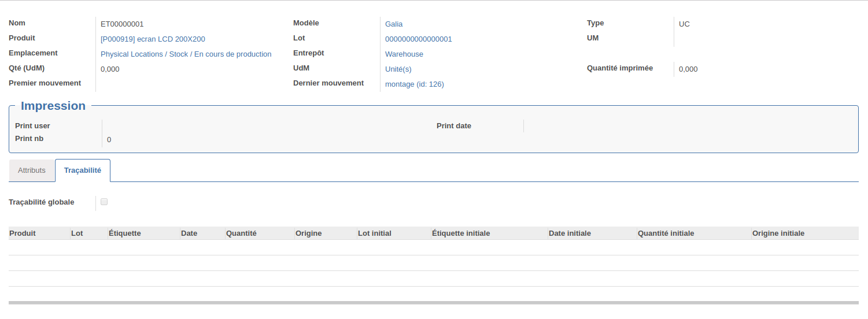Select the Traçabilité tab
Screen dimensions: 868x319
(x=83, y=170)
